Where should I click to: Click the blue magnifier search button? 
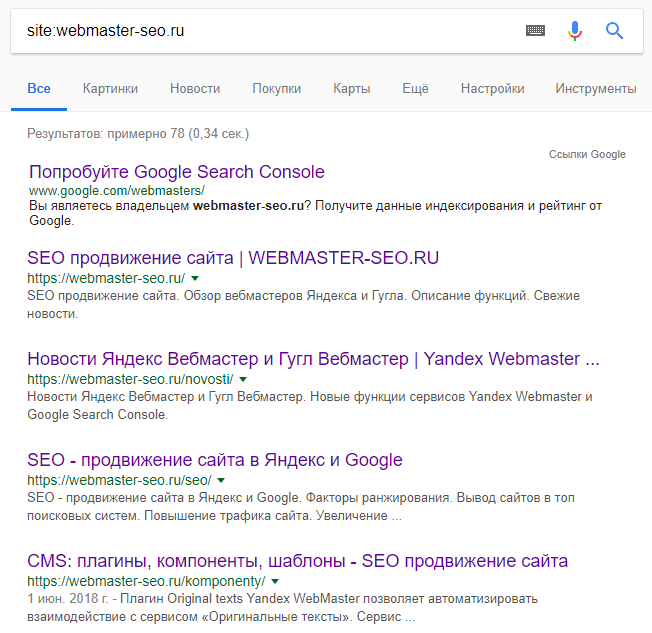click(614, 30)
